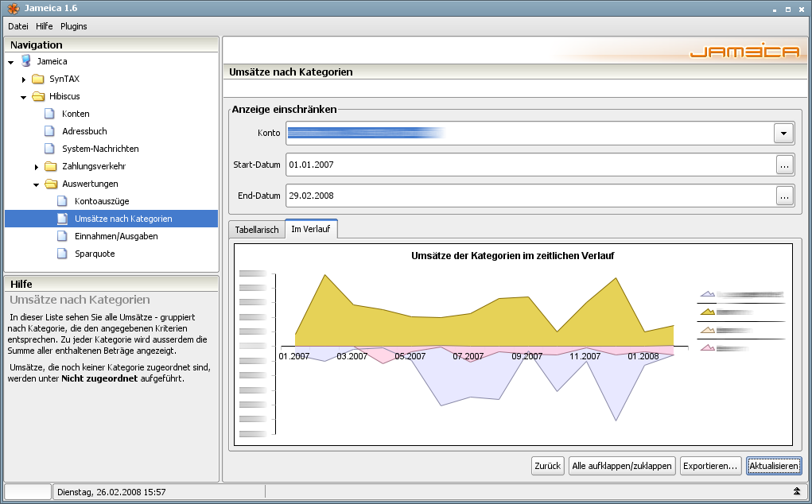Click the yellow legend series icon

pyautogui.click(x=707, y=312)
